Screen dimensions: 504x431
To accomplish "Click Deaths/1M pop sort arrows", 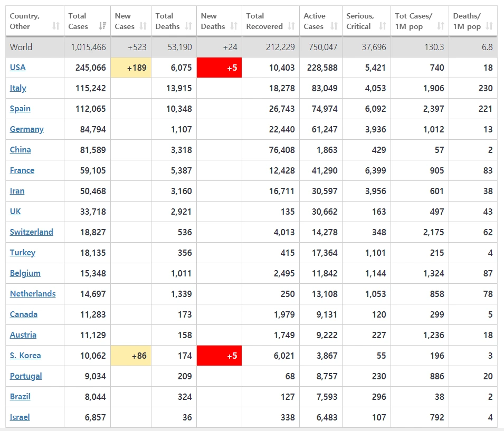I will point(489,26).
